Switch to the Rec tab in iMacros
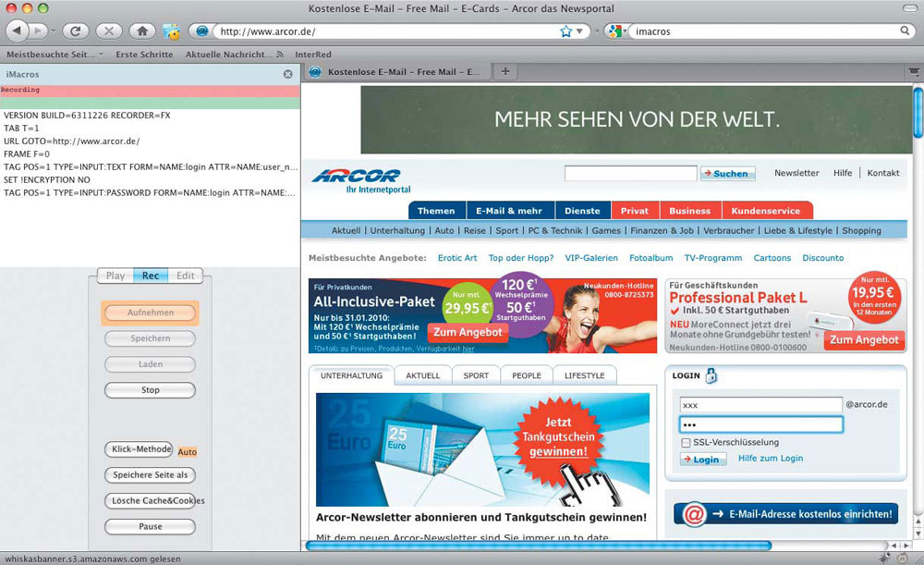Screen dimensions: 924x565 click(151, 276)
